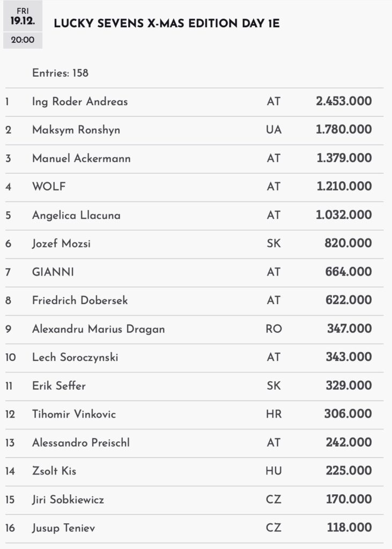The image size is (392, 549).
Task: Open Jusup Teniev's entry
Action: click(64, 528)
